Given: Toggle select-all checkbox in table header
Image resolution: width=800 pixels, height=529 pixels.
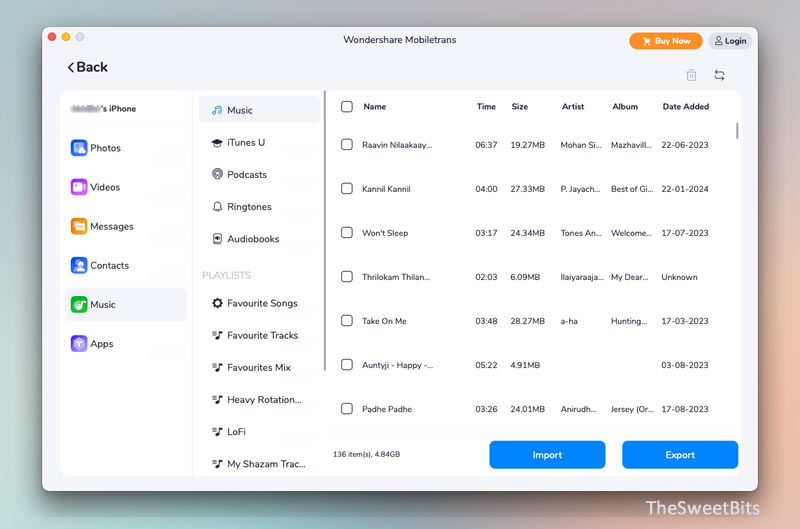Looking at the screenshot, I should (x=347, y=107).
